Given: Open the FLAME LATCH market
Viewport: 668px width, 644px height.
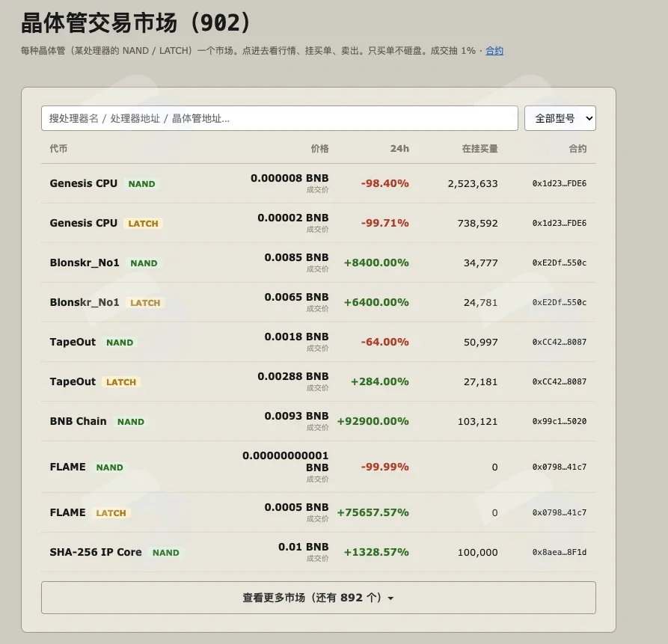Looking at the screenshot, I should (x=318, y=512).
